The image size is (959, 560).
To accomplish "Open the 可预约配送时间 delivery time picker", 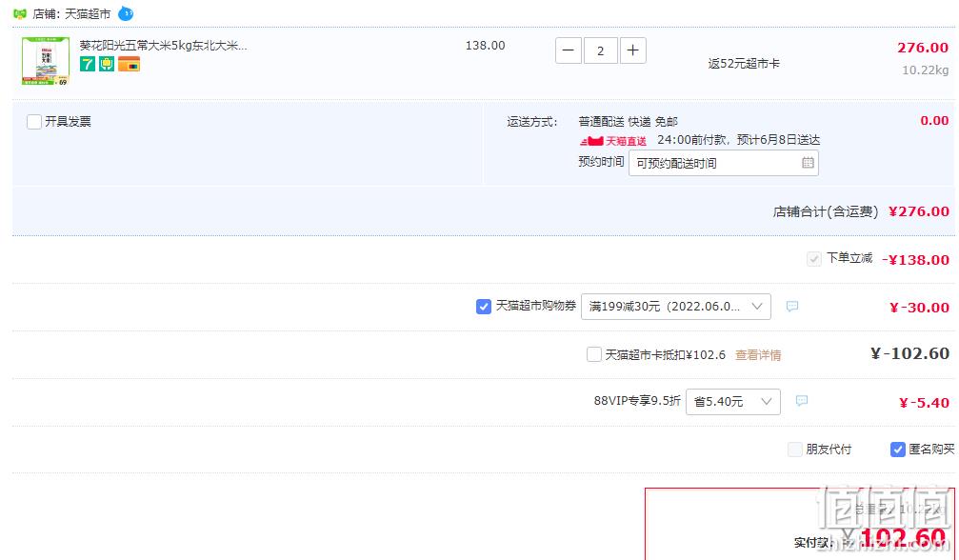I will pyautogui.click(x=724, y=163).
